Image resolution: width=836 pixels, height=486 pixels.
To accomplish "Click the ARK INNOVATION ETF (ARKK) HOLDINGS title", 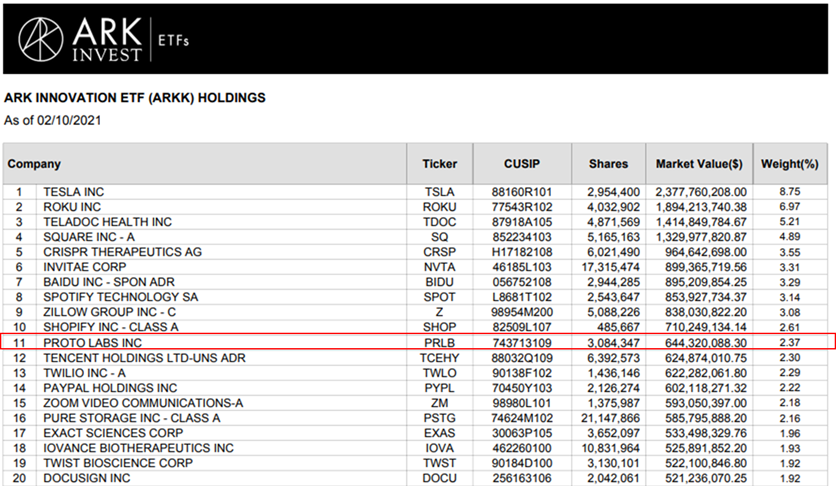I will [x=134, y=98].
